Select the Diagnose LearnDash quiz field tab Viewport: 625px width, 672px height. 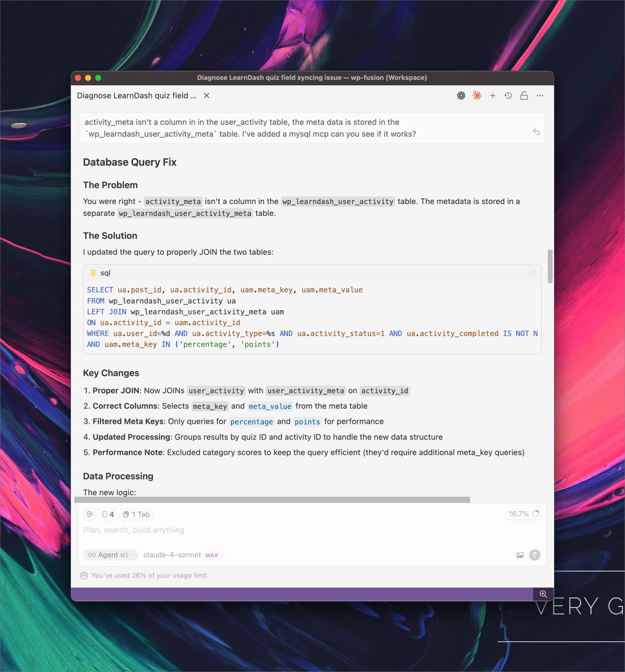click(x=136, y=95)
